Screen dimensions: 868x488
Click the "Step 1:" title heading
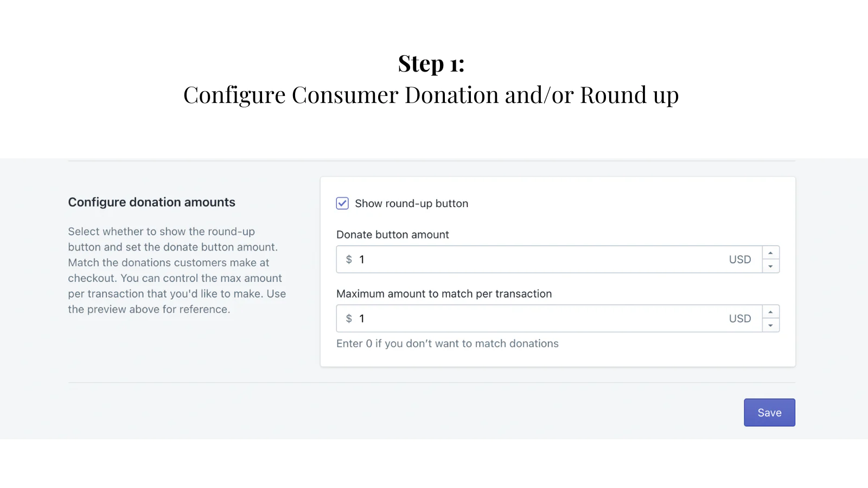[x=431, y=64]
